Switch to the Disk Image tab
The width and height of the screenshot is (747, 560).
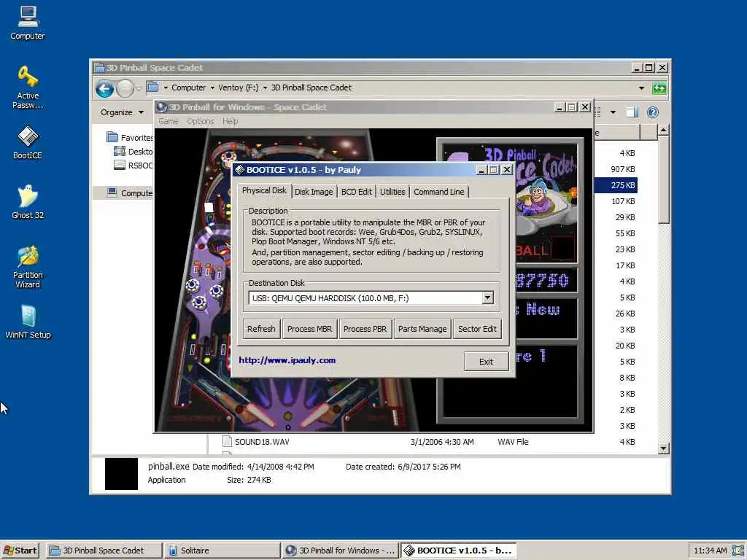(x=314, y=192)
